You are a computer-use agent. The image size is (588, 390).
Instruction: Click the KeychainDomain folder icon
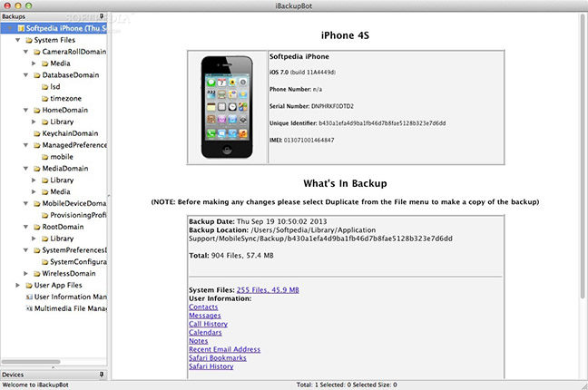[x=36, y=133]
